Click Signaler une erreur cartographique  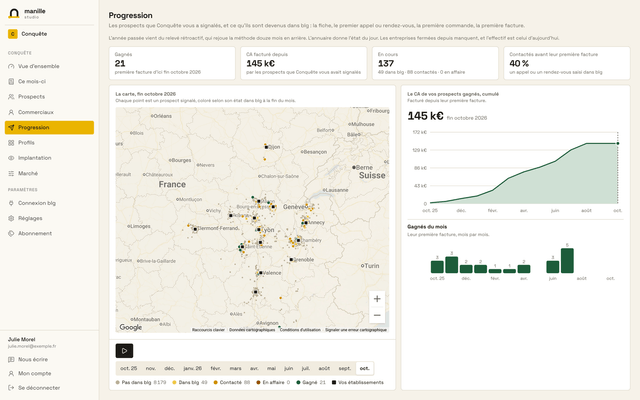(x=356, y=330)
